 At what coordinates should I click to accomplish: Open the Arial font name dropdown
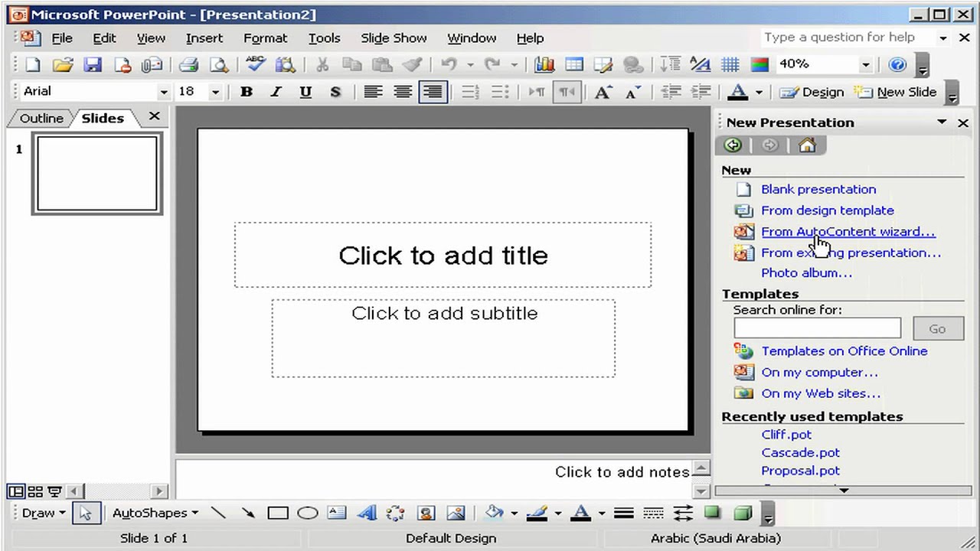tap(164, 92)
